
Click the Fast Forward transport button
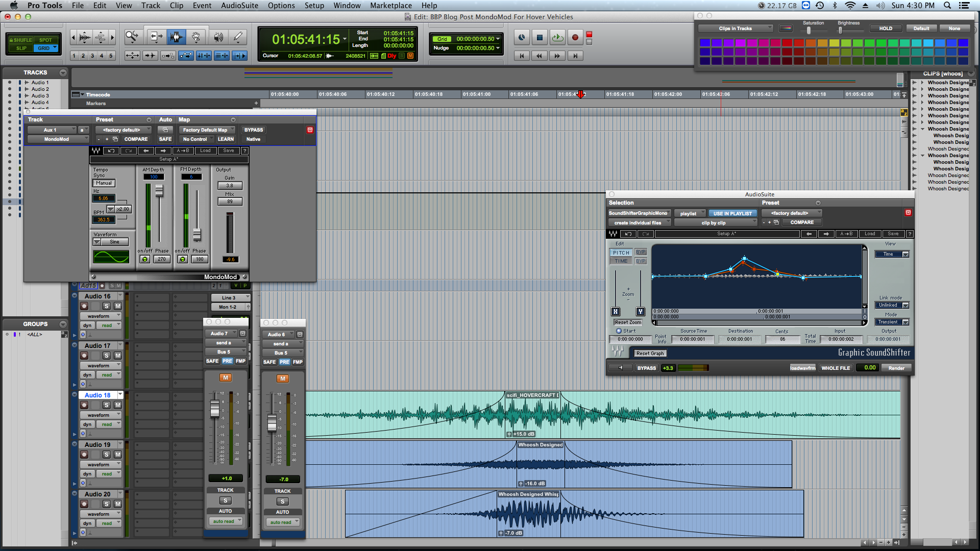coord(557,56)
